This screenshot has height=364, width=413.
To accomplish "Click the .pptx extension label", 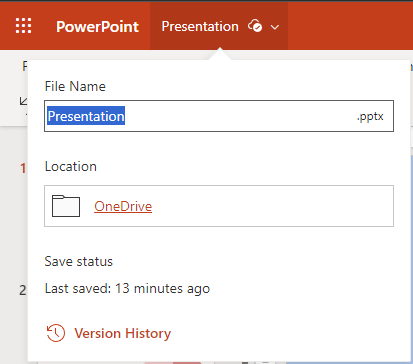I will tap(370, 116).
